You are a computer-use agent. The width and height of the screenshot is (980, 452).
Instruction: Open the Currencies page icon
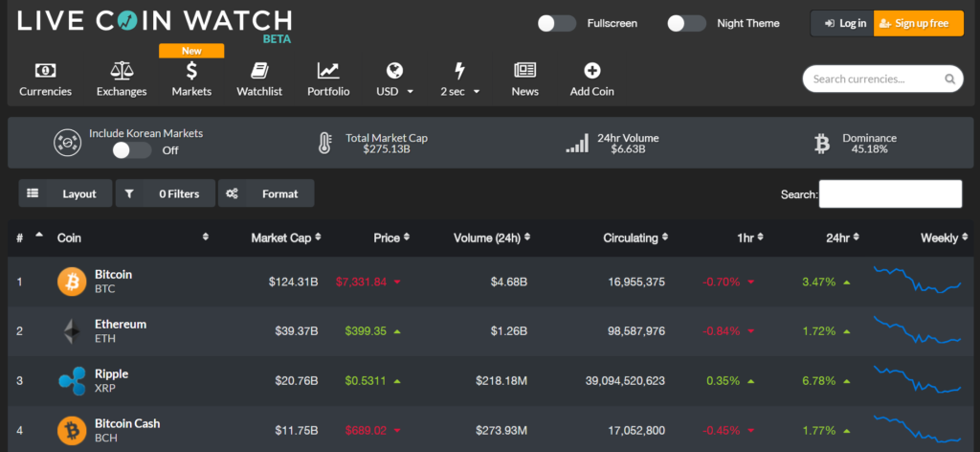45,71
